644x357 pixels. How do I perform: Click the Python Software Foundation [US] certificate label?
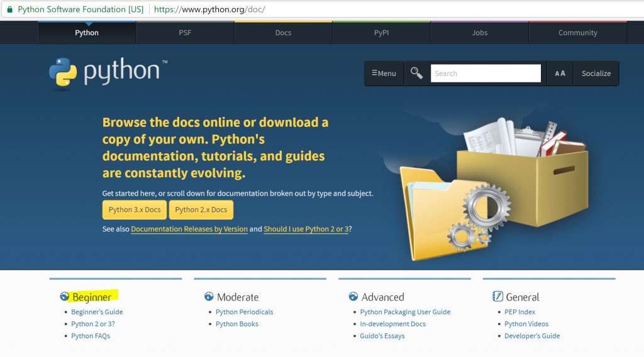tap(80, 9)
